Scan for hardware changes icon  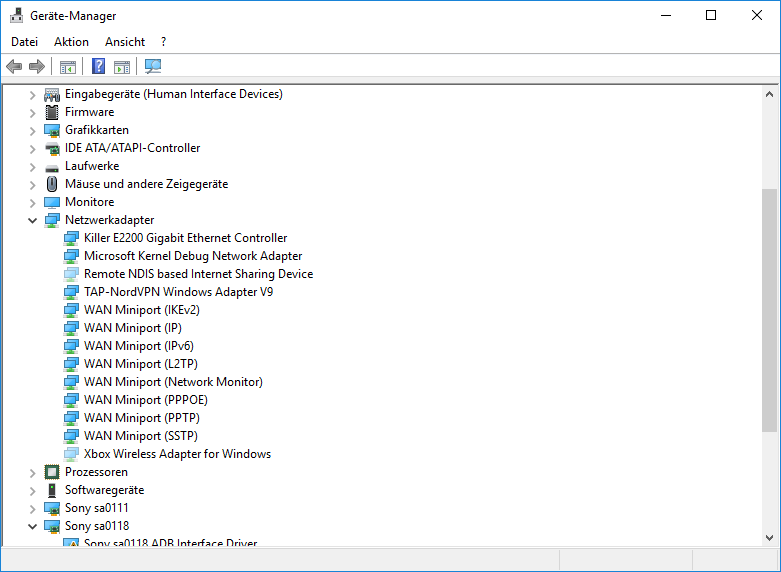click(x=153, y=66)
